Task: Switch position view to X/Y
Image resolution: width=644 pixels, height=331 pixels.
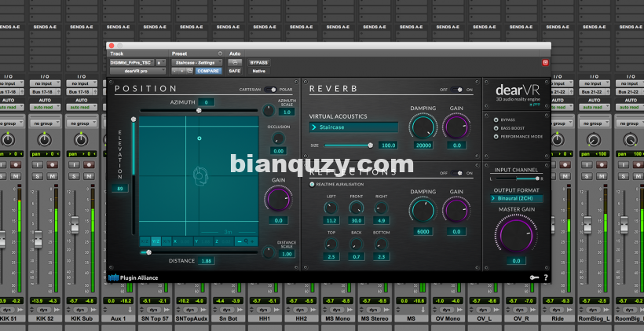Action: 166,241
